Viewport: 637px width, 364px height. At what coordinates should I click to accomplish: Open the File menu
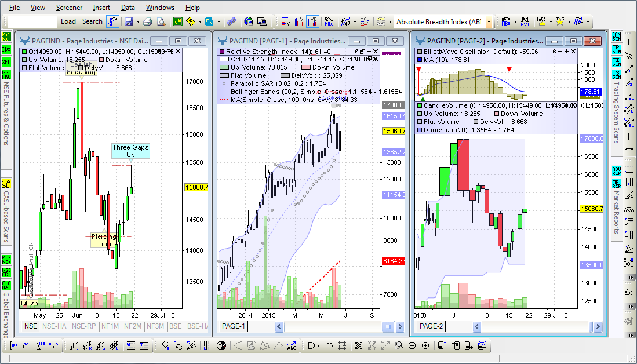(14, 8)
